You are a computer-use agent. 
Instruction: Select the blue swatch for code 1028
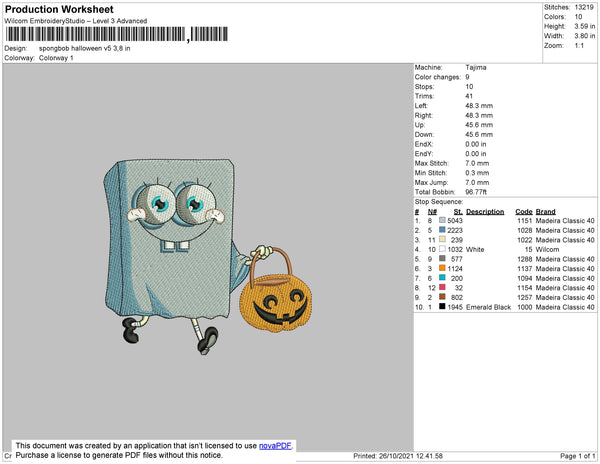(442, 230)
